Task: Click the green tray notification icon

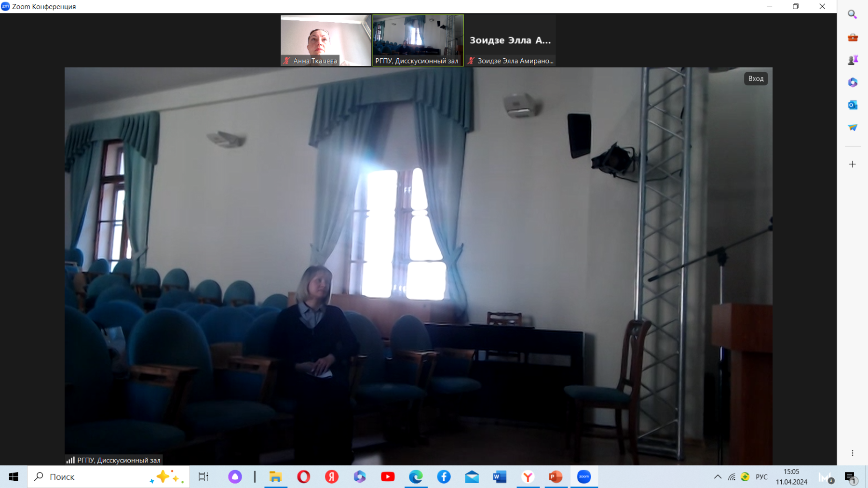Action: coord(746,477)
